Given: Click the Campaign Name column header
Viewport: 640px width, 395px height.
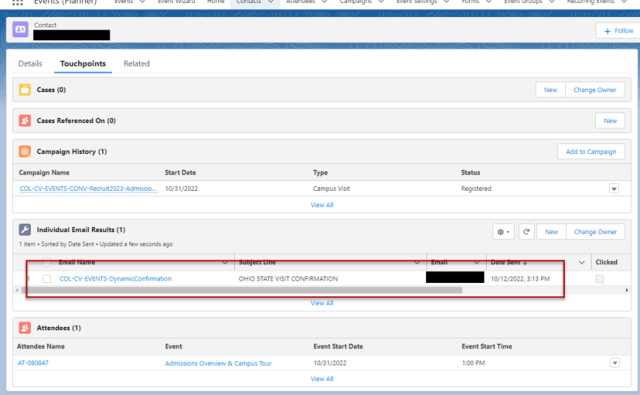Looking at the screenshot, I should point(44,173).
